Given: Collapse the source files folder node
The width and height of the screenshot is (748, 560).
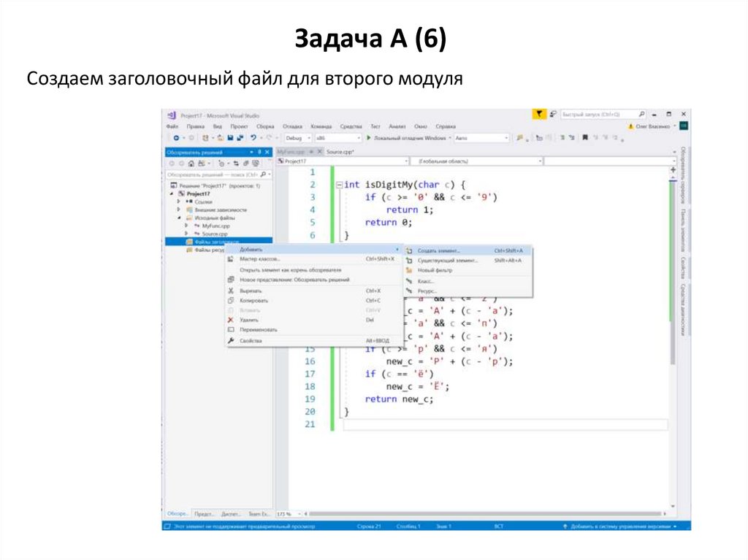Looking at the screenshot, I should [179, 218].
